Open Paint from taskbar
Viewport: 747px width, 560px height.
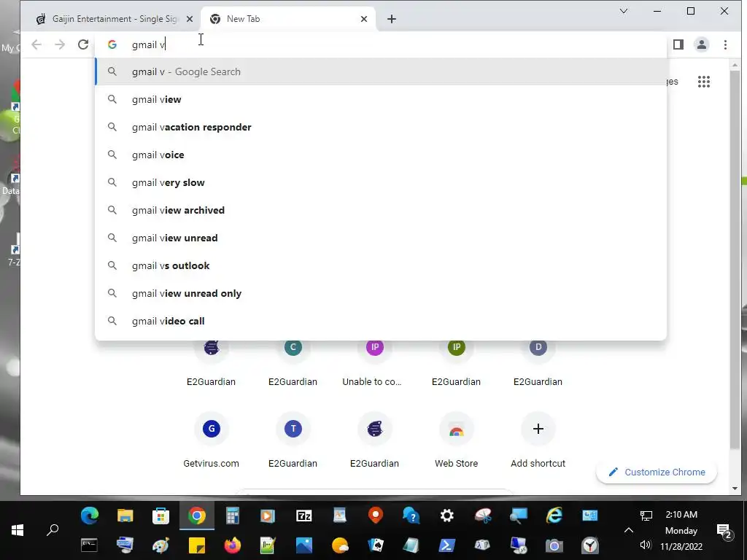(161, 545)
